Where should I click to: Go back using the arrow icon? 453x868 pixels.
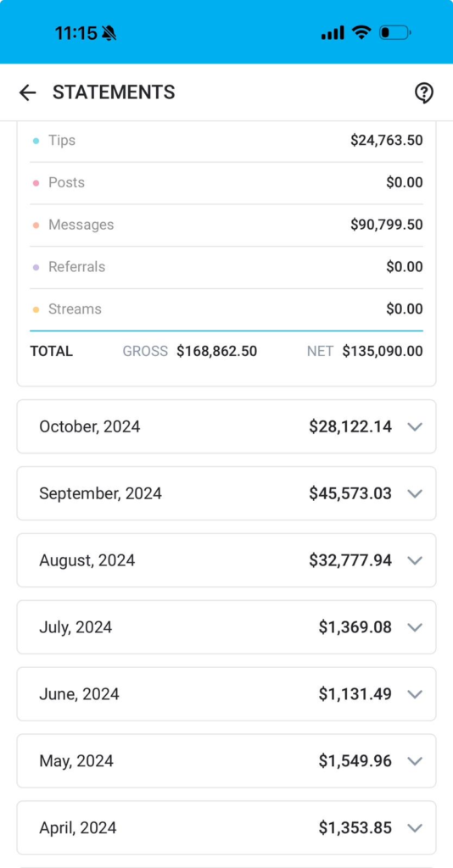pos(27,92)
